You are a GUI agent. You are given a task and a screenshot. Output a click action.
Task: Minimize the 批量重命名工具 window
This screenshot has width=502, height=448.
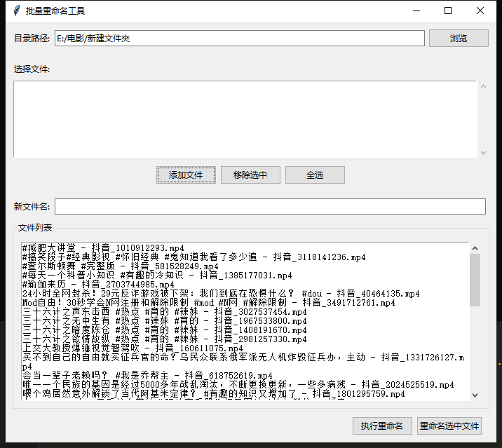(x=416, y=11)
